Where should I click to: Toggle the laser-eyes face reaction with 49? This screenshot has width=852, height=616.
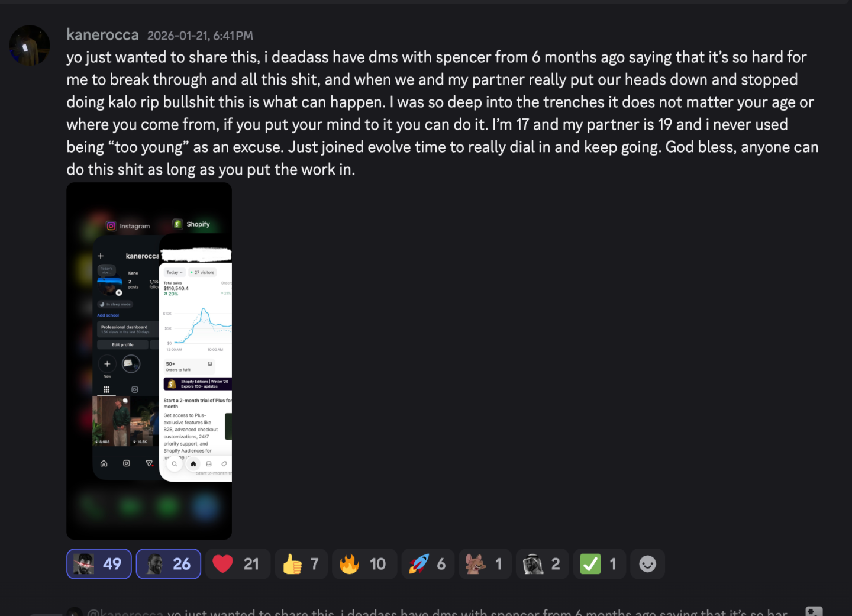(x=99, y=564)
